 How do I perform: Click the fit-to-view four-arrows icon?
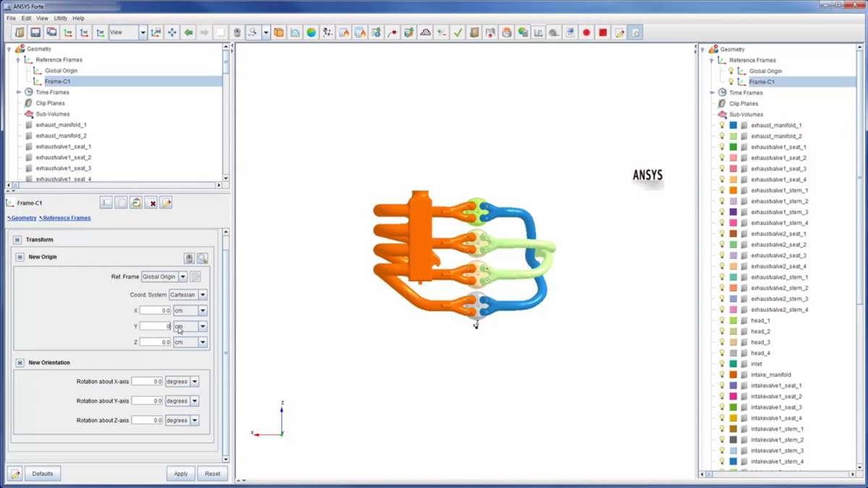pos(172,33)
